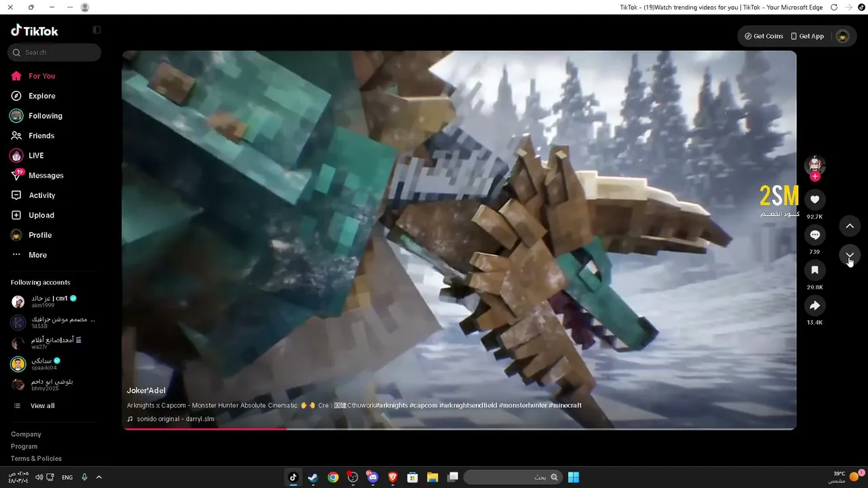Open Brave browser from the taskbar

(393, 477)
